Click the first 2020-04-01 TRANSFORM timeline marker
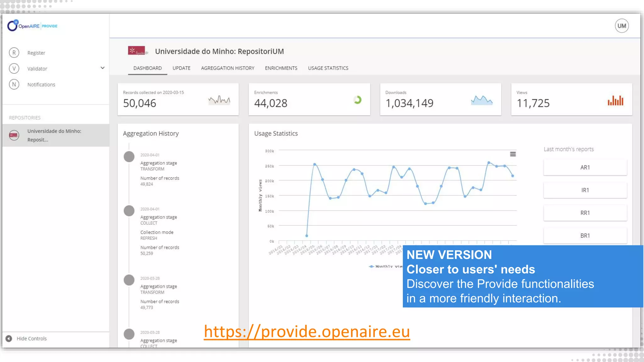This screenshot has height=362, width=644. (129, 156)
